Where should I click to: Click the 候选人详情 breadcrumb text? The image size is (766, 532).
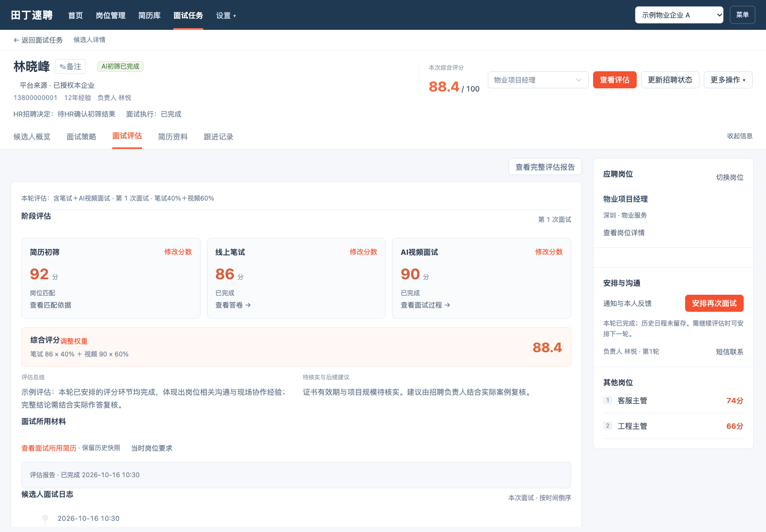coord(89,40)
